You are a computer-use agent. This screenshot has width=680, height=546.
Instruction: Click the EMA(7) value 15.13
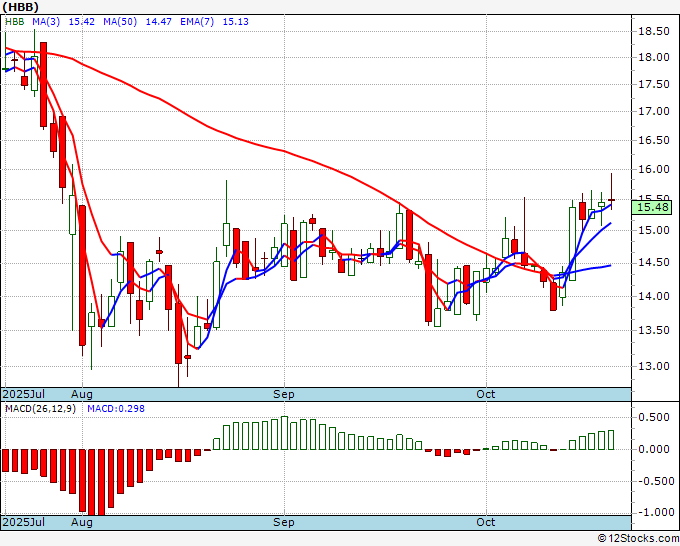(x=235, y=22)
